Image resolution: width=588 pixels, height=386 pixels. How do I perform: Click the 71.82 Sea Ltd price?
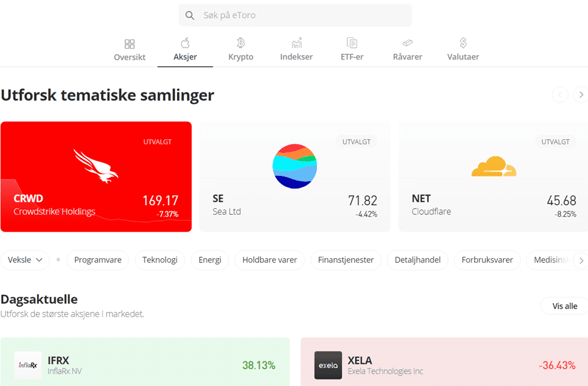[362, 201]
